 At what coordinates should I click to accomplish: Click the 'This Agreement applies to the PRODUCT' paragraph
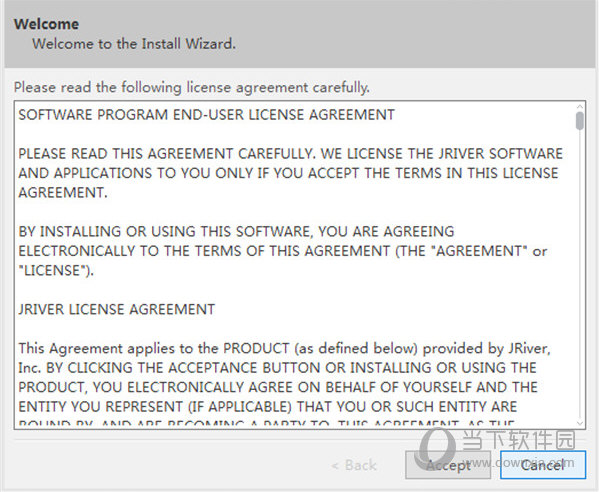pyautogui.click(x=285, y=384)
